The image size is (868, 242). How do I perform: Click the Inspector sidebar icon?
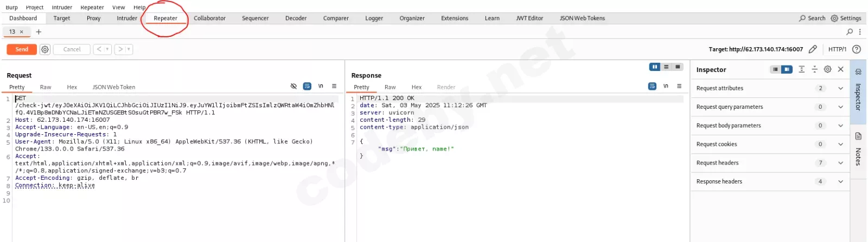pos(858,71)
